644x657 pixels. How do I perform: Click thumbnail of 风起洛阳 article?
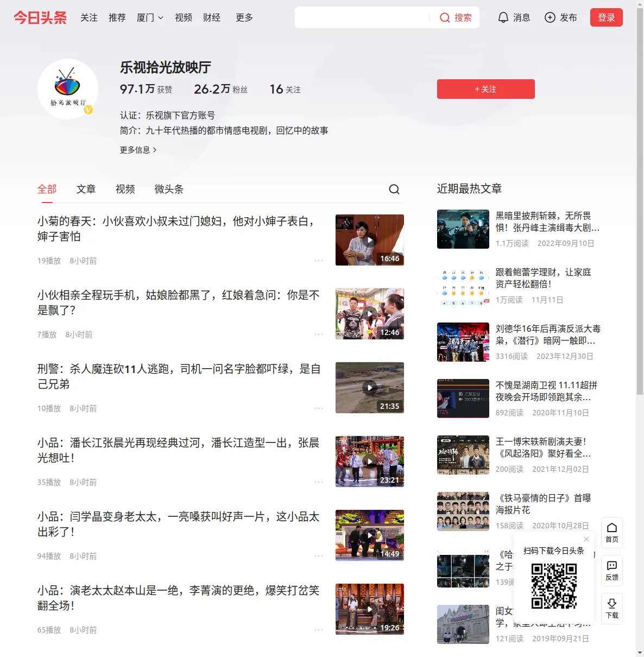463,455
